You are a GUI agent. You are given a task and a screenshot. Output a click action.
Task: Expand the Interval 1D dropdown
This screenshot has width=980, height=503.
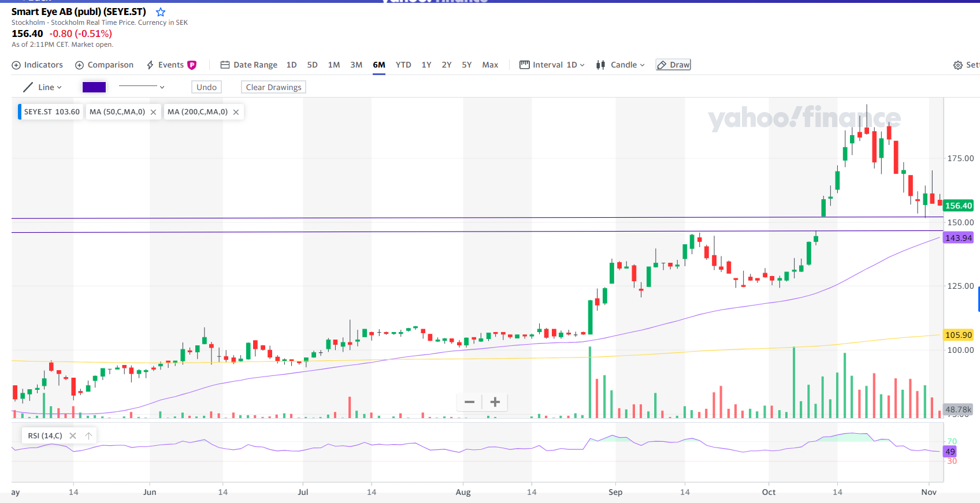click(x=552, y=65)
